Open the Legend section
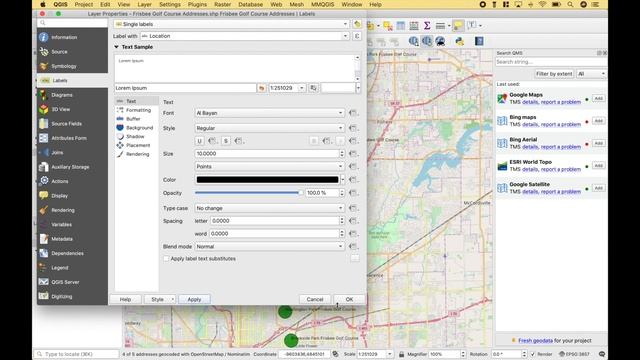 [72, 268]
